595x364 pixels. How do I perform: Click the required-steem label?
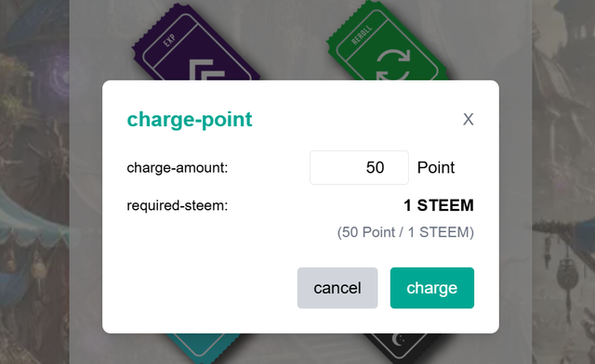coord(178,205)
